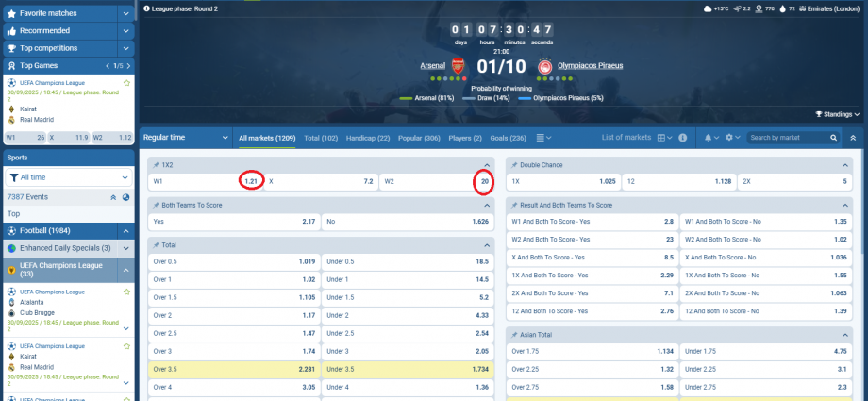Switch to the Popular (306) tab
This screenshot has width=868, height=401.
tap(419, 138)
